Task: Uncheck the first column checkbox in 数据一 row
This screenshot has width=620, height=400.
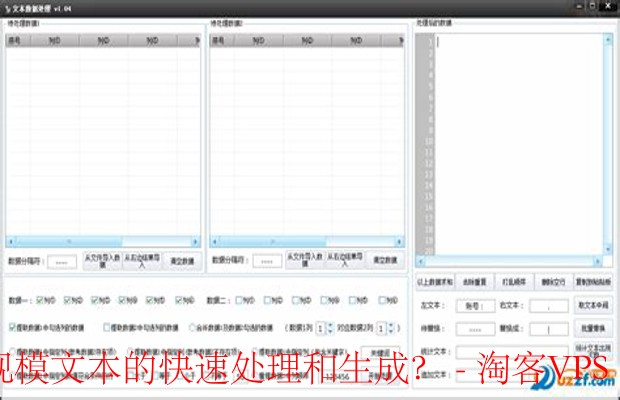Action: [x=40, y=300]
